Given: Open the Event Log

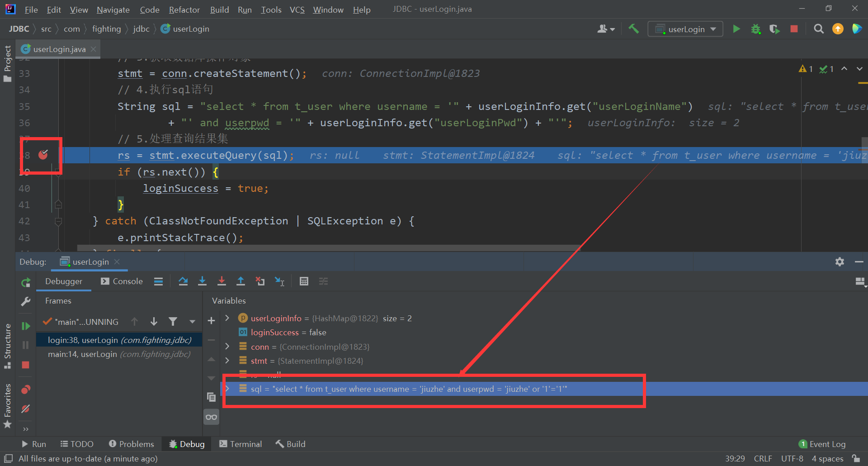Looking at the screenshot, I should pyautogui.click(x=822, y=444).
